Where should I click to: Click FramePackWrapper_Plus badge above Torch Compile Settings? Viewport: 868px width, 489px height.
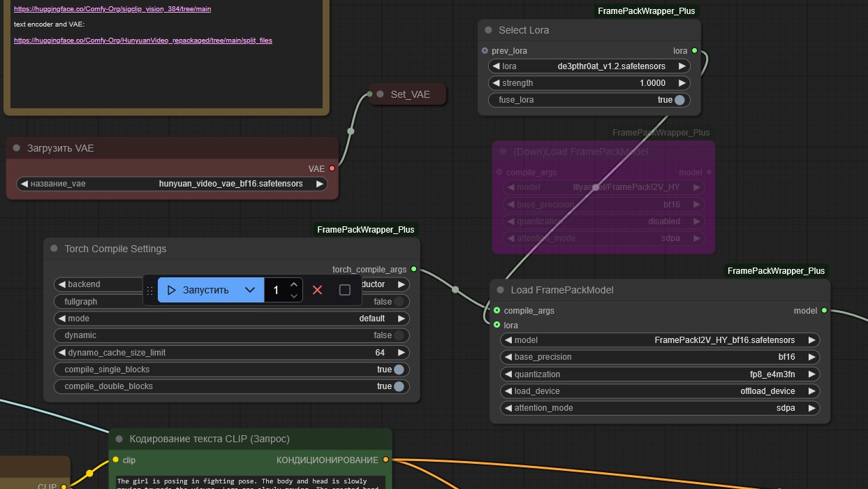[366, 229]
